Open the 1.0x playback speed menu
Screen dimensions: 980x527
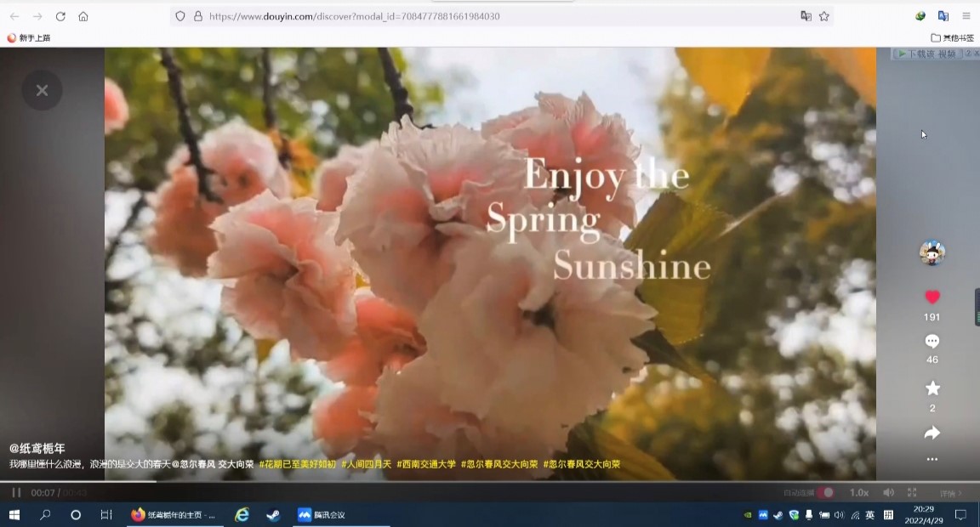point(859,493)
